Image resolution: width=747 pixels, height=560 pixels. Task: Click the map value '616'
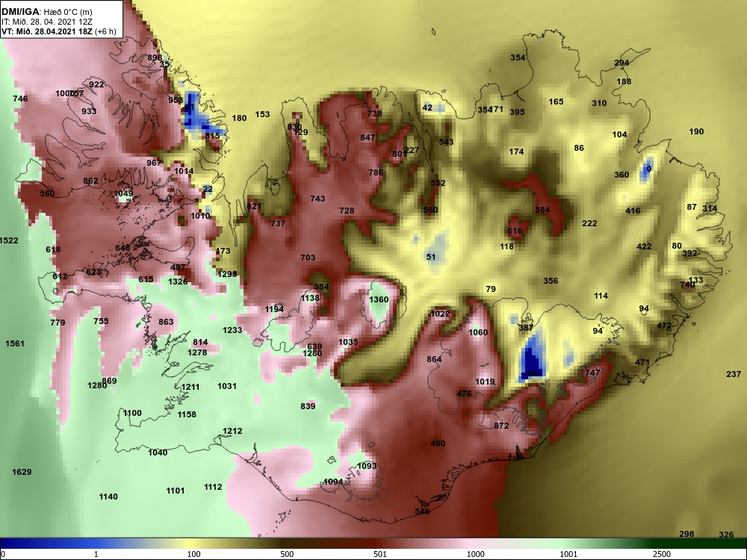[x=515, y=231]
